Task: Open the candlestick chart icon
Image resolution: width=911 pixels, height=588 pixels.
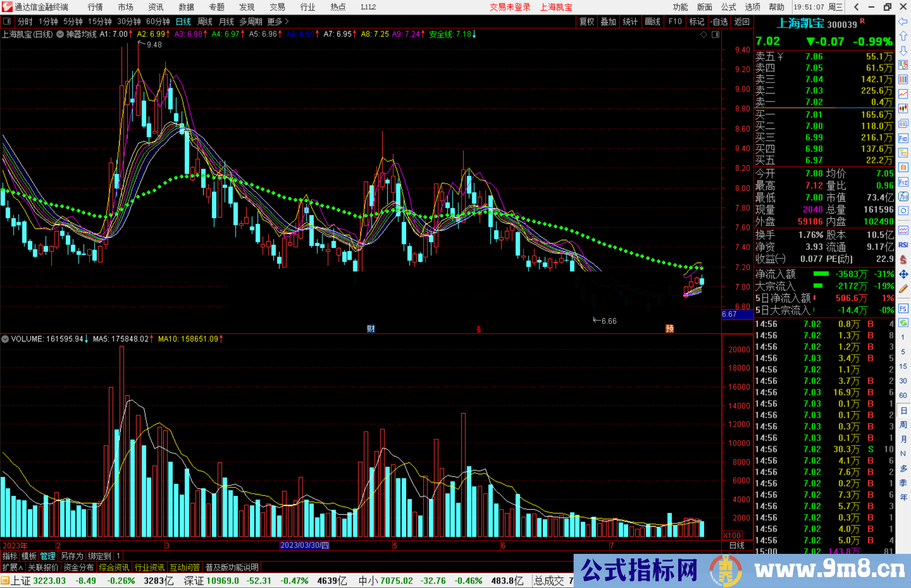Action: click(903, 109)
